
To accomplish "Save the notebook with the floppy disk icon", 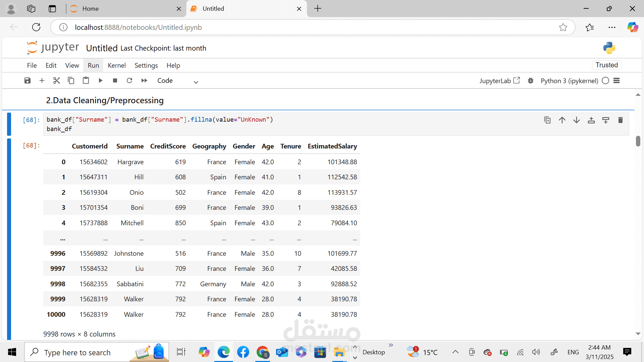I will [28, 80].
